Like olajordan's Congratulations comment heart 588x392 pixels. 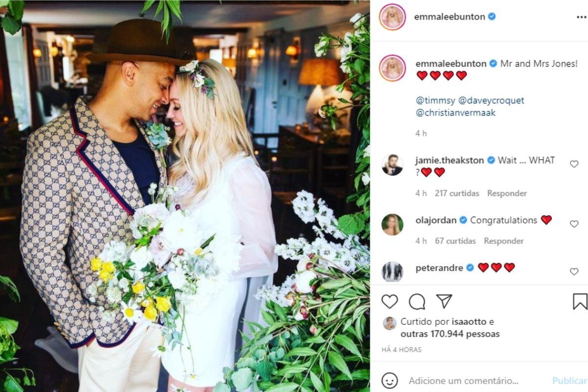(x=574, y=224)
